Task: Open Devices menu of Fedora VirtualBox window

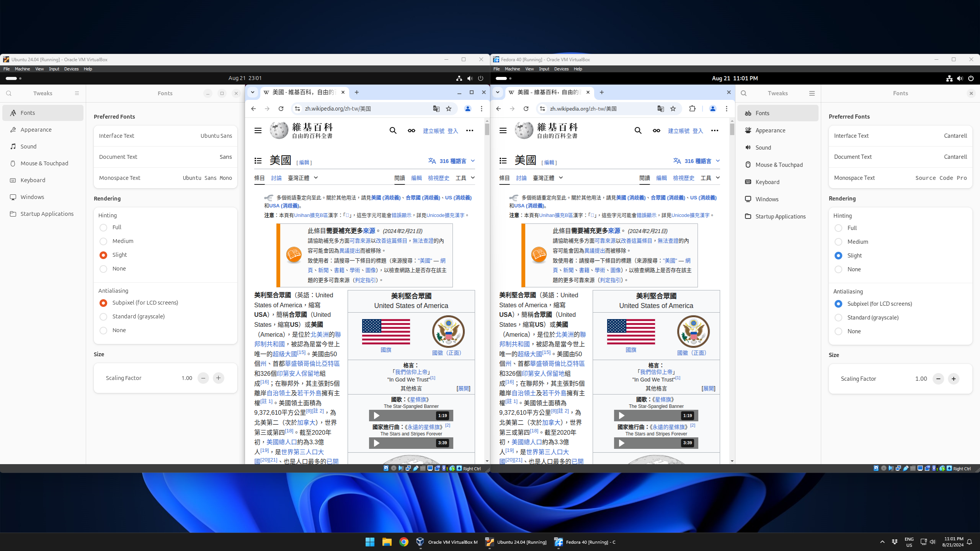Action: (x=561, y=69)
